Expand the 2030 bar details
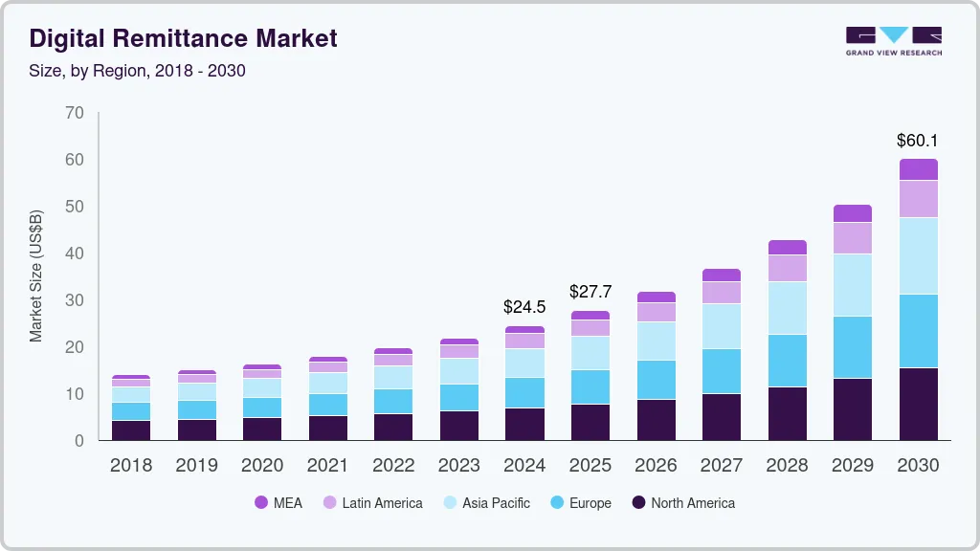This screenshot has height=551, width=980. coord(918,297)
